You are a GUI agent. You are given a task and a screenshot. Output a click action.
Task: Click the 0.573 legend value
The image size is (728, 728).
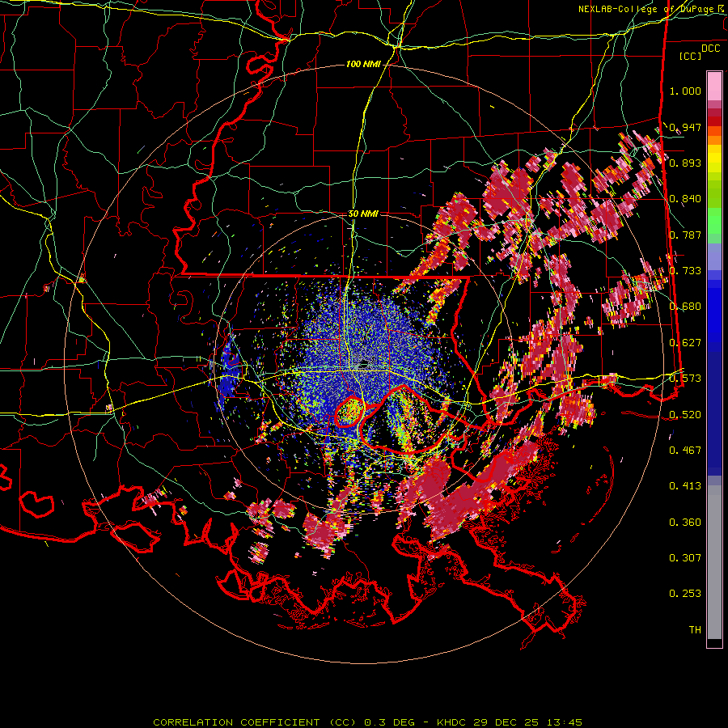[685, 379]
